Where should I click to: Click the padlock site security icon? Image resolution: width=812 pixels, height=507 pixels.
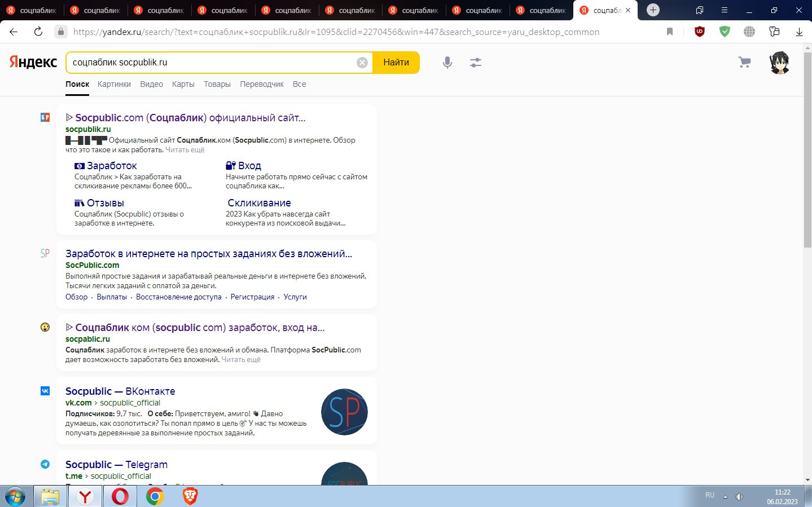coord(61,32)
